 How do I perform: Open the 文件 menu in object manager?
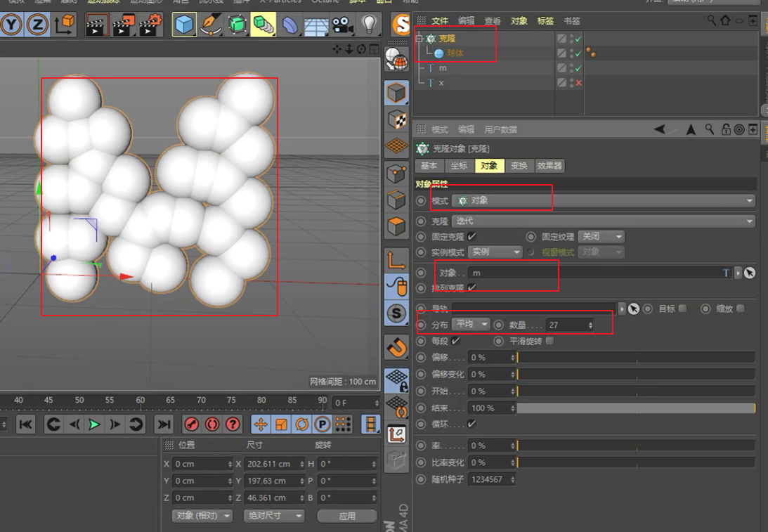[440, 20]
